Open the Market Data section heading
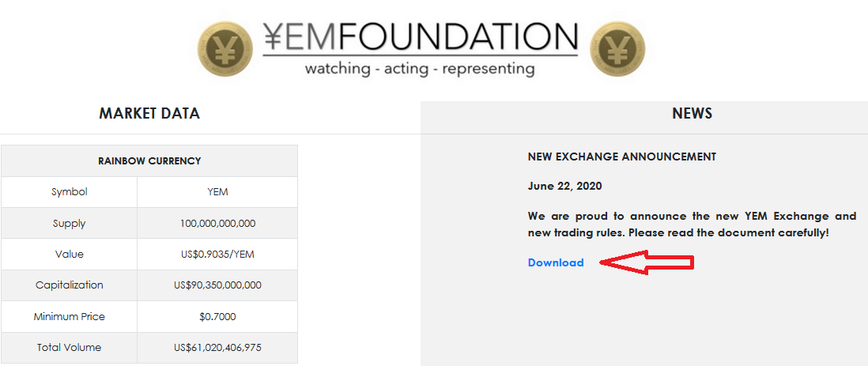Screen dimensions: 868x366 pos(149,113)
